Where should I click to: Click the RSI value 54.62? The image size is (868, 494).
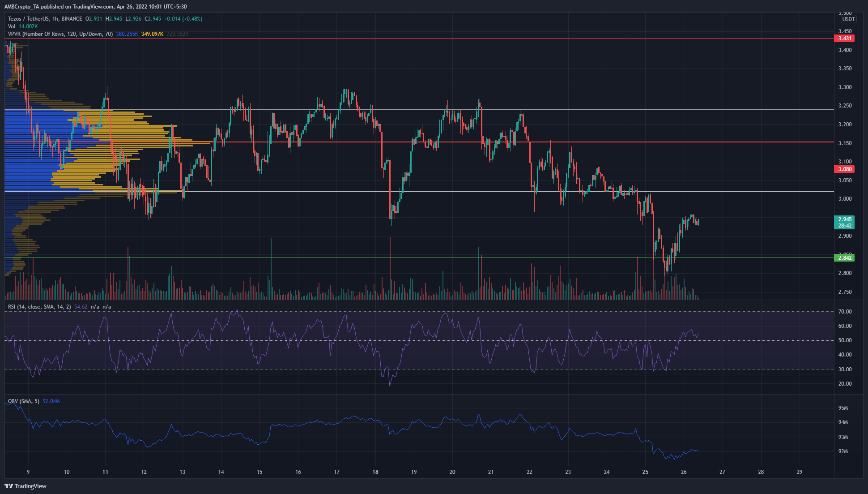click(x=81, y=307)
